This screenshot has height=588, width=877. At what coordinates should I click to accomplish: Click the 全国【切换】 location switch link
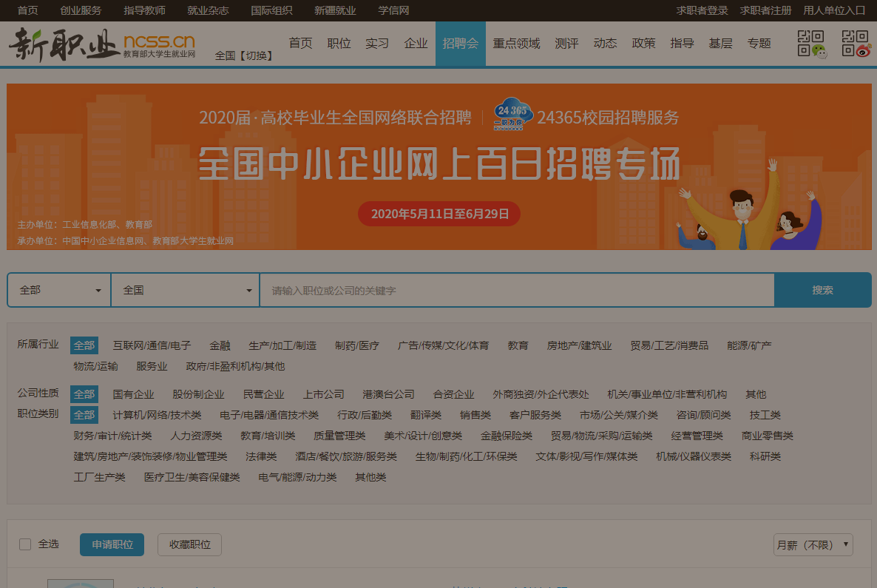coord(244,55)
